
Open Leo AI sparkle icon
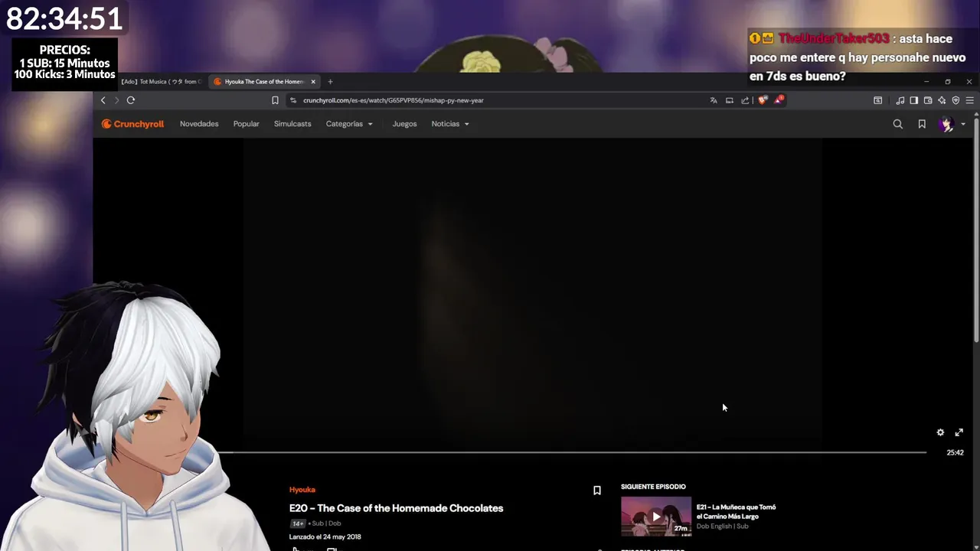942,100
